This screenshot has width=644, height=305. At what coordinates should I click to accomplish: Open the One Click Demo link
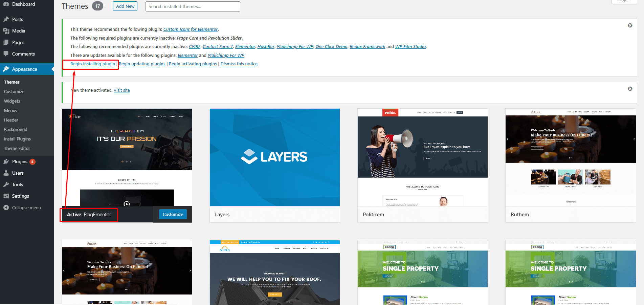tap(331, 47)
